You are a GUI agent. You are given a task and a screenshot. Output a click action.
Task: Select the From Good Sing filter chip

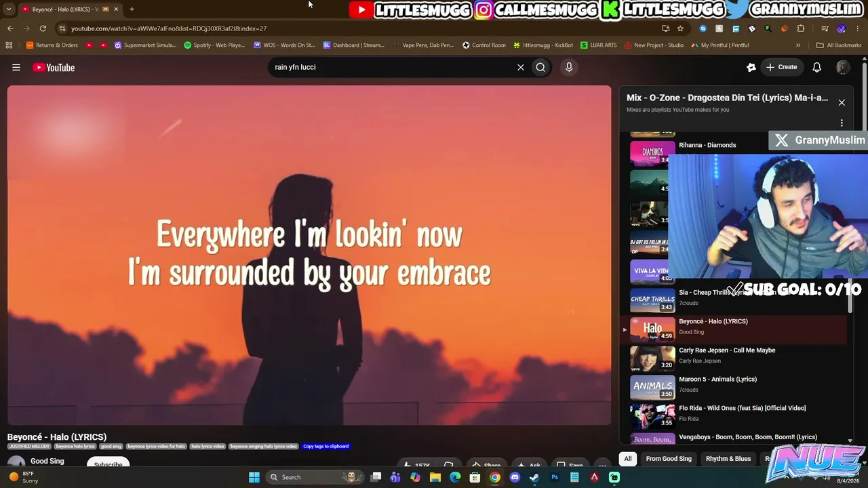pyautogui.click(x=669, y=459)
